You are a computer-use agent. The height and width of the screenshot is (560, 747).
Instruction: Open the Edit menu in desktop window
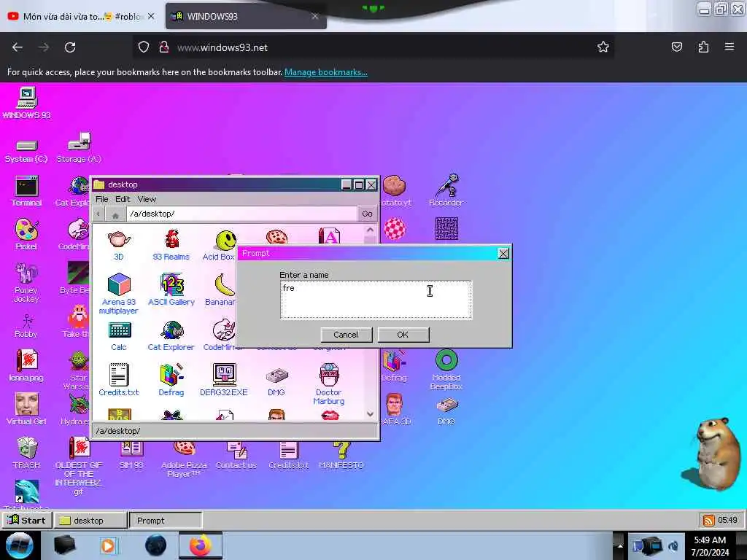(123, 199)
